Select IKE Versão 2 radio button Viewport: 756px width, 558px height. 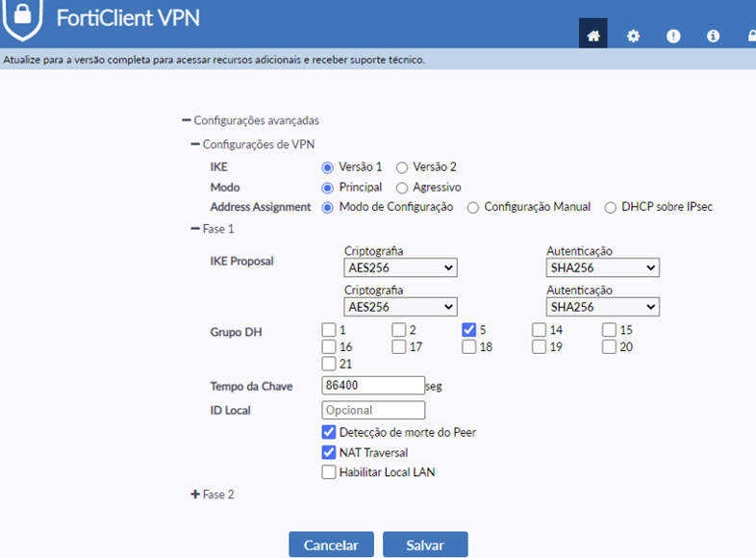click(x=402, y=167)
